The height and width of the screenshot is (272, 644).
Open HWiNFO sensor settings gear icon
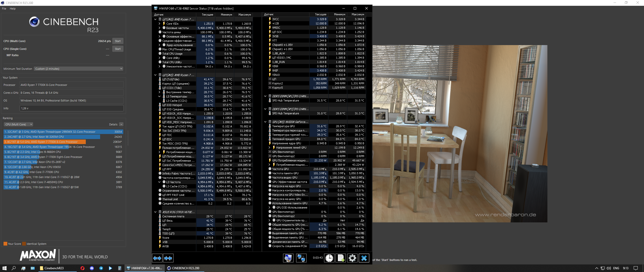click(x=352, y=258)
